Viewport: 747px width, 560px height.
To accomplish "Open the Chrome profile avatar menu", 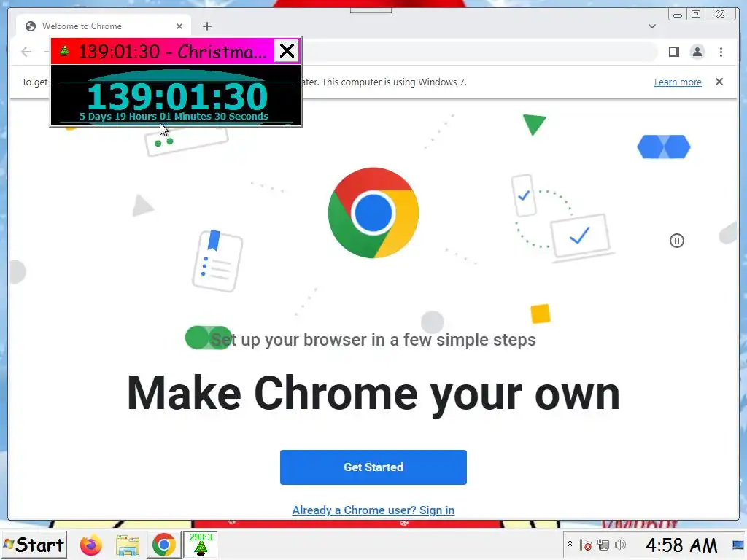I will pyautogui.click(x=697, y=52).
